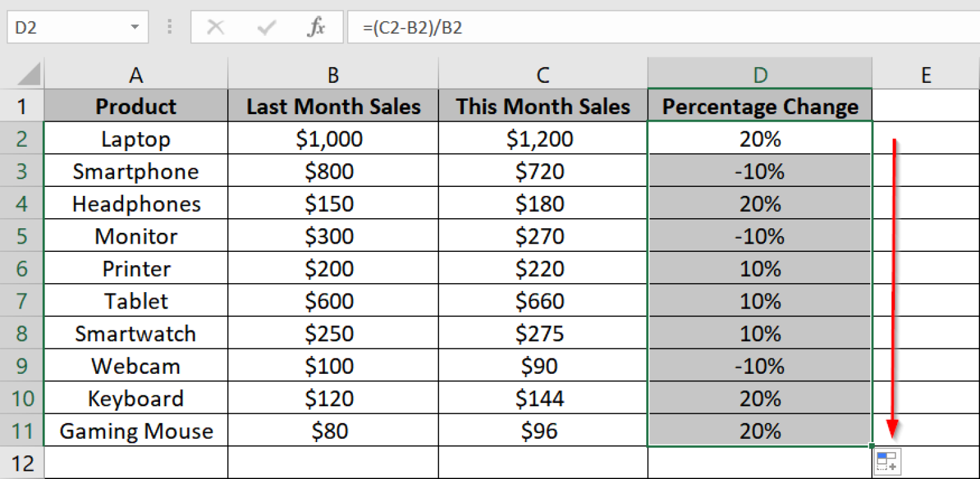Select row header 7
The height and width of the screenshot is (479, 980).
(x=21, y=300)
